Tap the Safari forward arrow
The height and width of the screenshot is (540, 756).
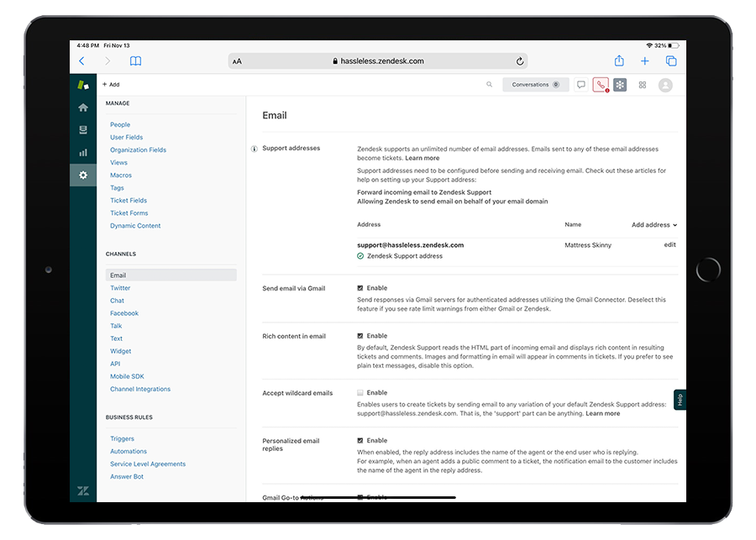(108, 61)
